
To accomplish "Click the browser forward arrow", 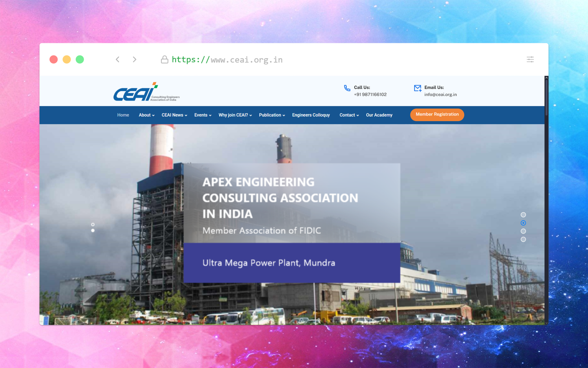I will tap(135, 59).
